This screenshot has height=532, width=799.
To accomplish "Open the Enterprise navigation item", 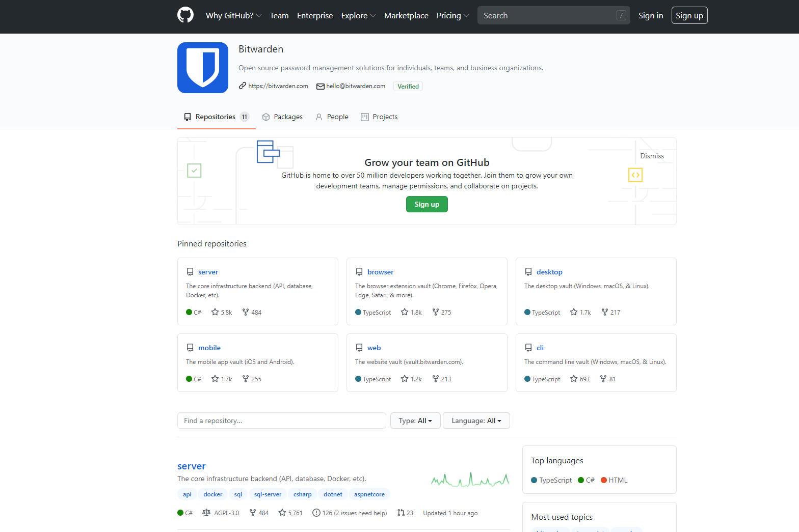I will click(315, 16).
